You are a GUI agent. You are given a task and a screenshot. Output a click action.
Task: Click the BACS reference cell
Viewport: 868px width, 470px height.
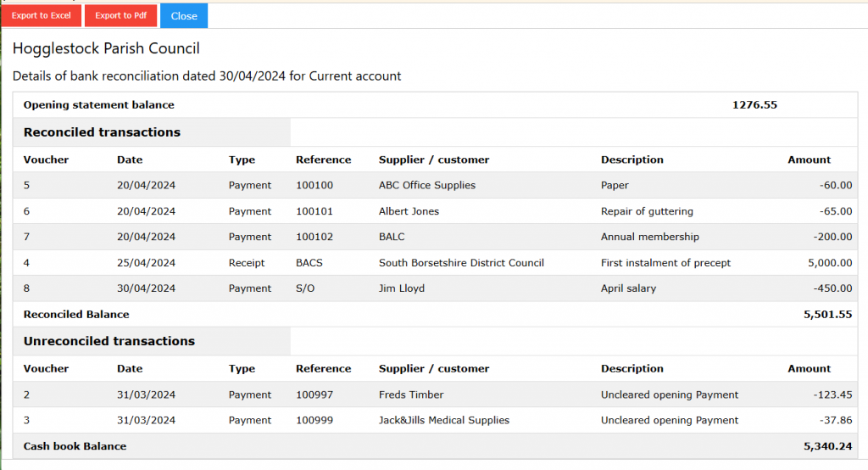coord(309,263)
